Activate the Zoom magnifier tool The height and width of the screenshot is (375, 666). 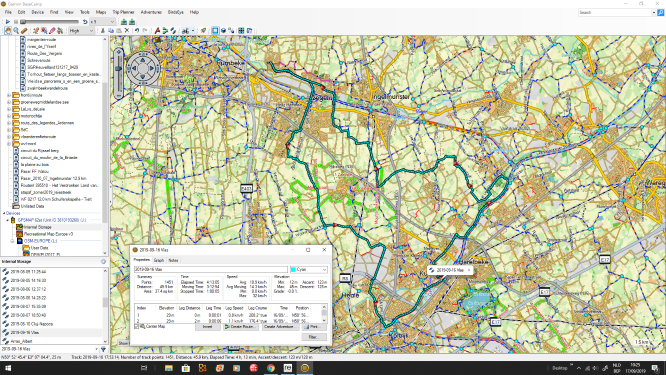pyautogui.click(x=16, y=31)
